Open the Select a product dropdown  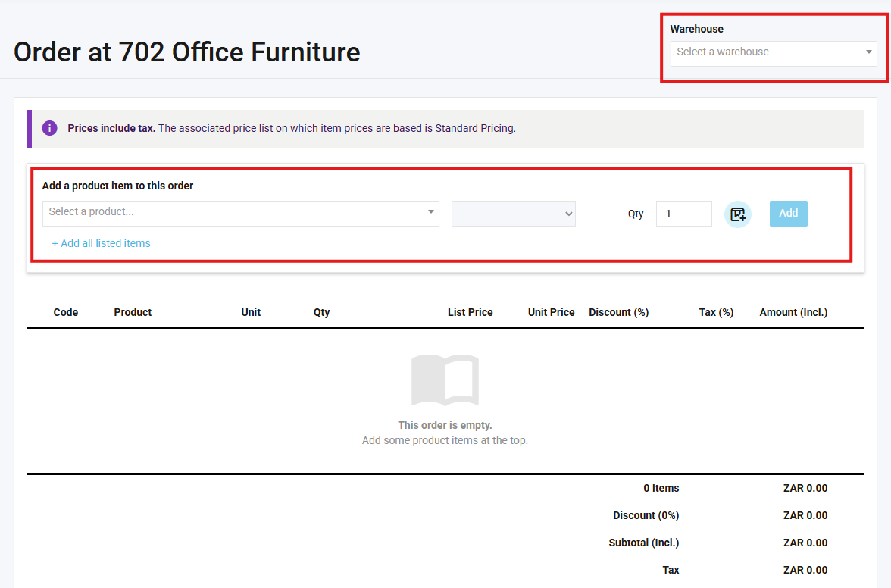coord(235,213)
